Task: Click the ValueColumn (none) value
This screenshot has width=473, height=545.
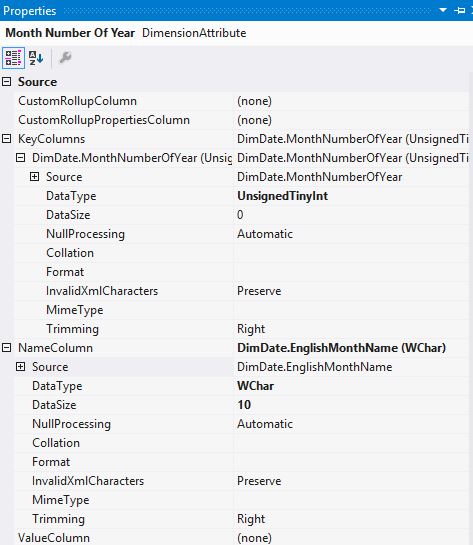Action: point(254,538)
